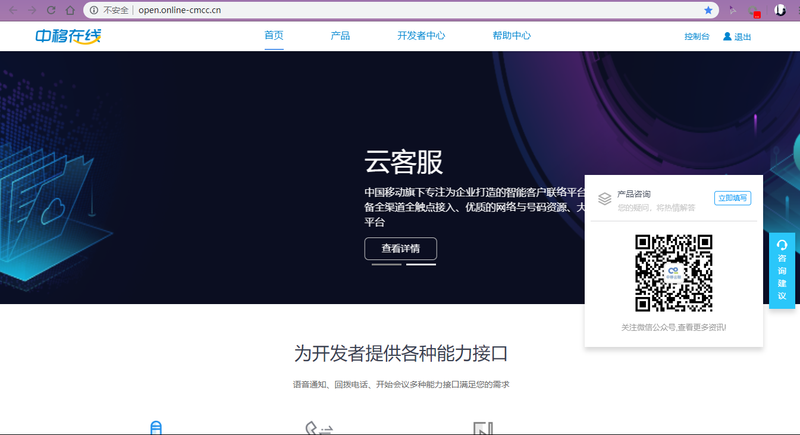Select the second banner slide indicator
The image size is (800, 435).
(421, 265)
